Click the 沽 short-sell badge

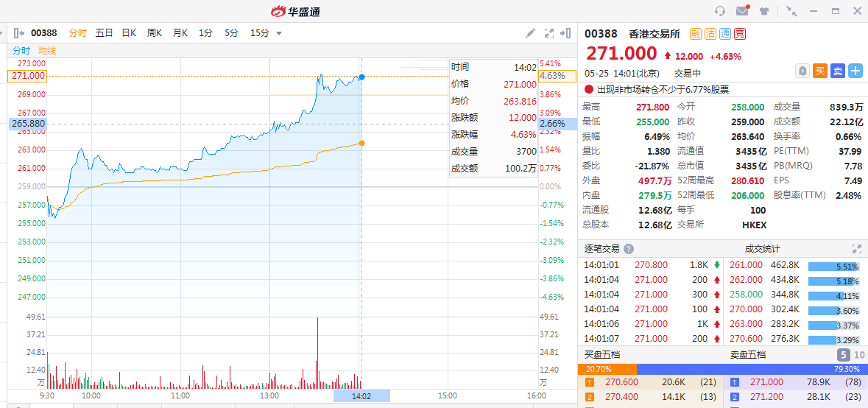click(710, 34)
